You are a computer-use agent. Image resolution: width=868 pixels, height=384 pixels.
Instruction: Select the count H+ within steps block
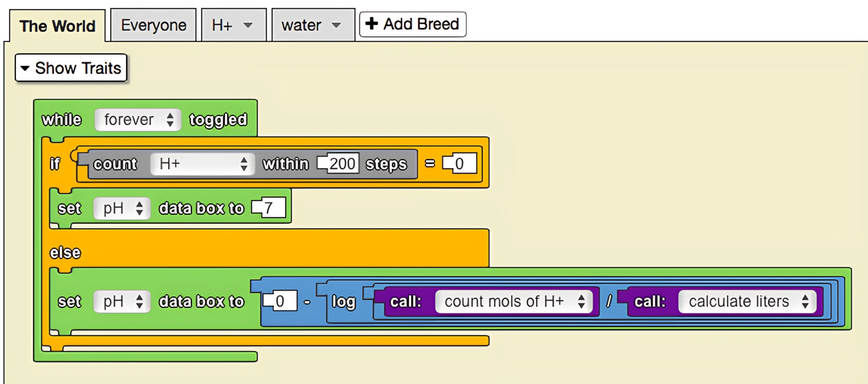tap(115, 164)
